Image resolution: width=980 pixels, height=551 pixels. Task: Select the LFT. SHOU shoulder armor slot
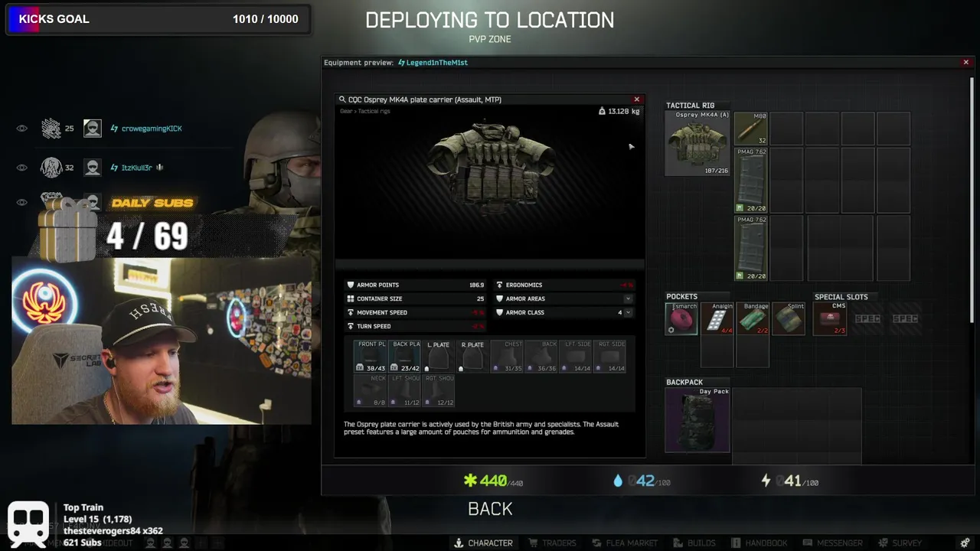(405, 390)
